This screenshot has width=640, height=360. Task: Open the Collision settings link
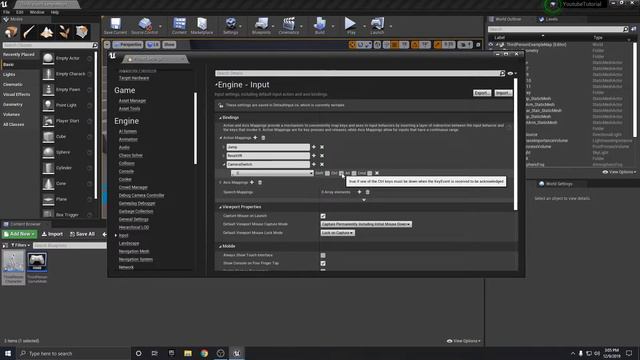127,163
